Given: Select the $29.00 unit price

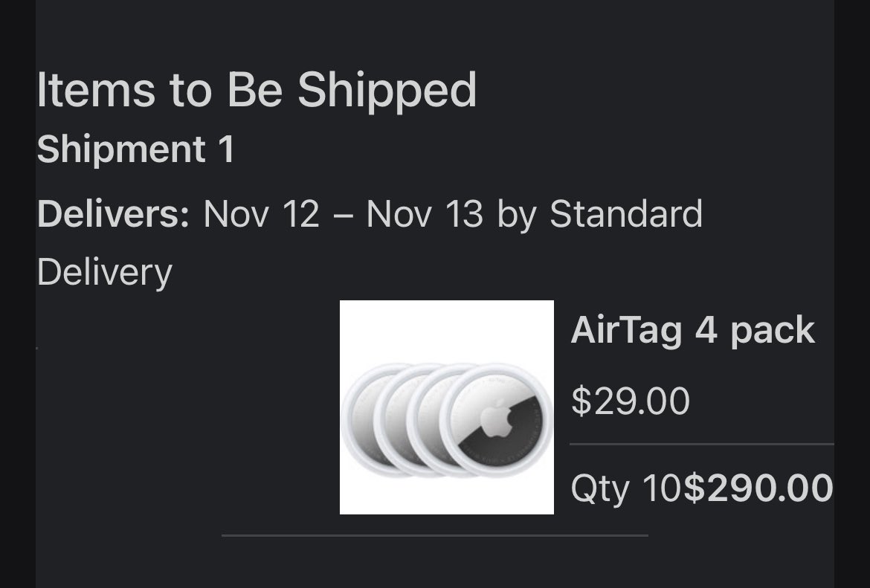Looking at the screenshot, I should (x=630, y=401).
